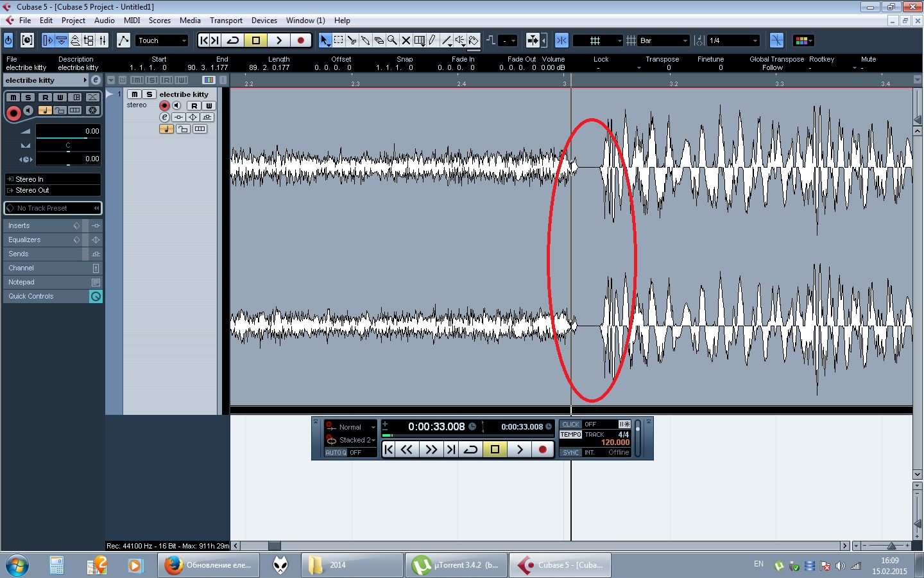This screenshot has width=924, height=578.
Task: Select the Color paint bucket tool
Action: [474, 40]
